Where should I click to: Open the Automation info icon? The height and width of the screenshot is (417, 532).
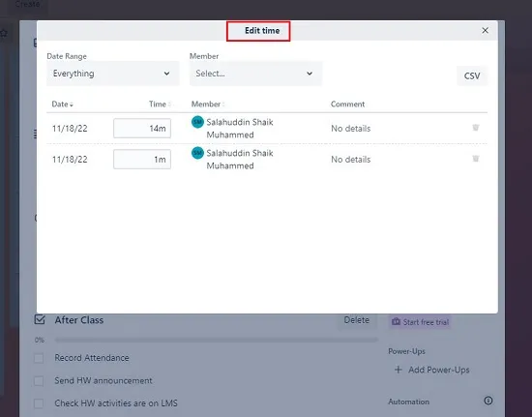point(488,401)
